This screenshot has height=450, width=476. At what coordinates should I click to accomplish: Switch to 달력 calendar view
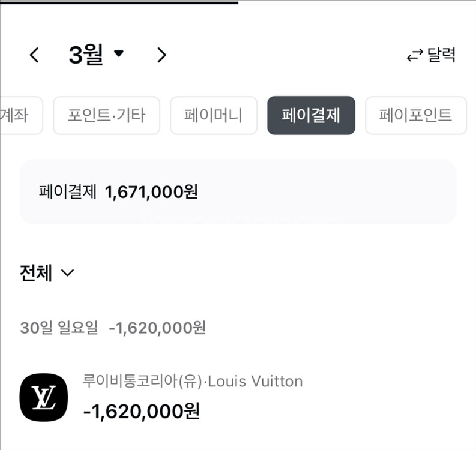point(441,55)
